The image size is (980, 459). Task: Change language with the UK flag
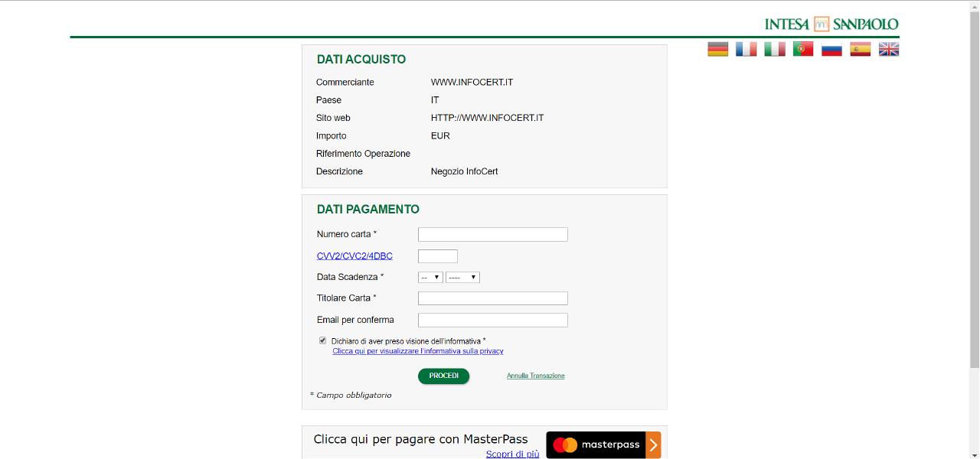(x=889, y=49)
